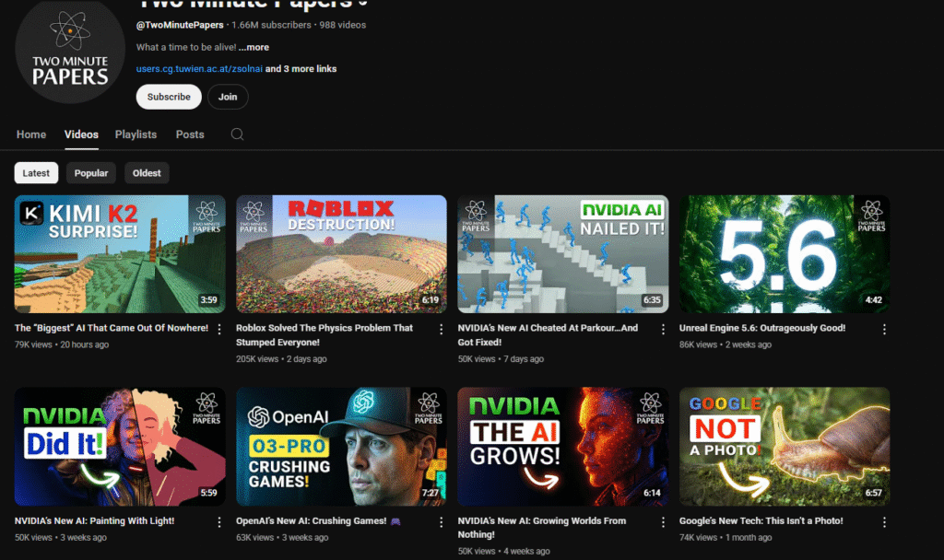Open the channel search magnifier icon
Viewport: 944px width, 560px height.
click(x=237, y=134)
